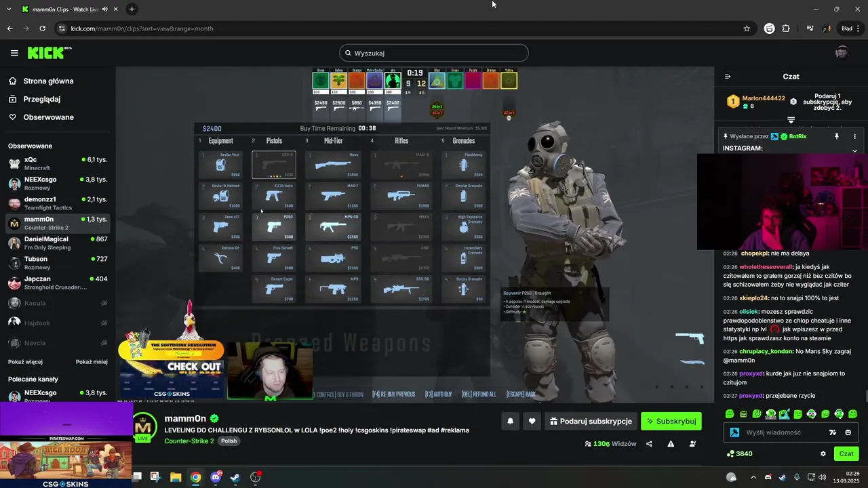
Task: Open the 7TV emote menu icon
Action: click(833, 432)
